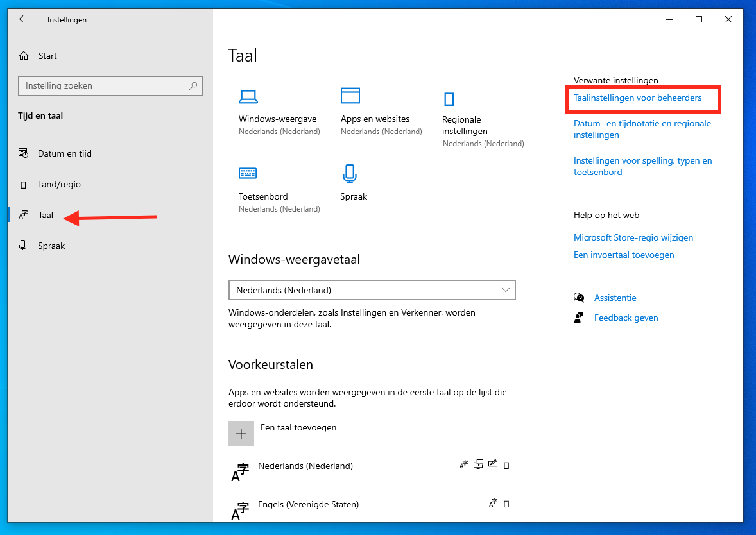
Task: Click the Feedback geven link
Action: (x=626, y=318)
